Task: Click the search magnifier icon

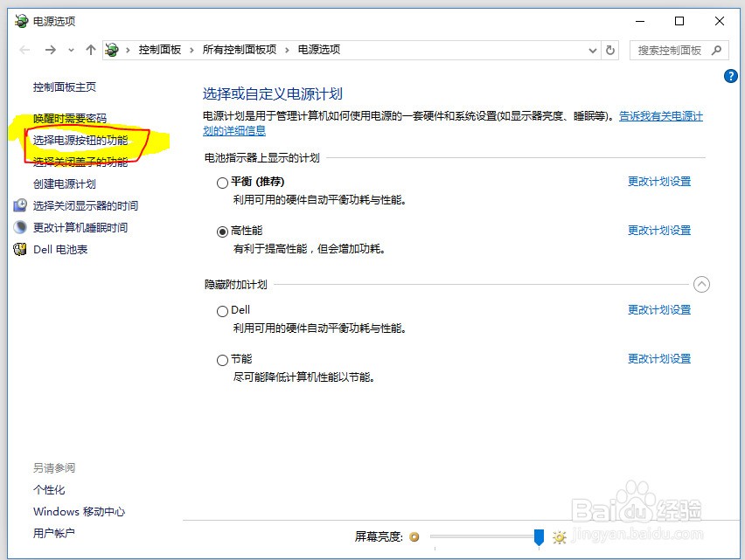Action: 716,50
